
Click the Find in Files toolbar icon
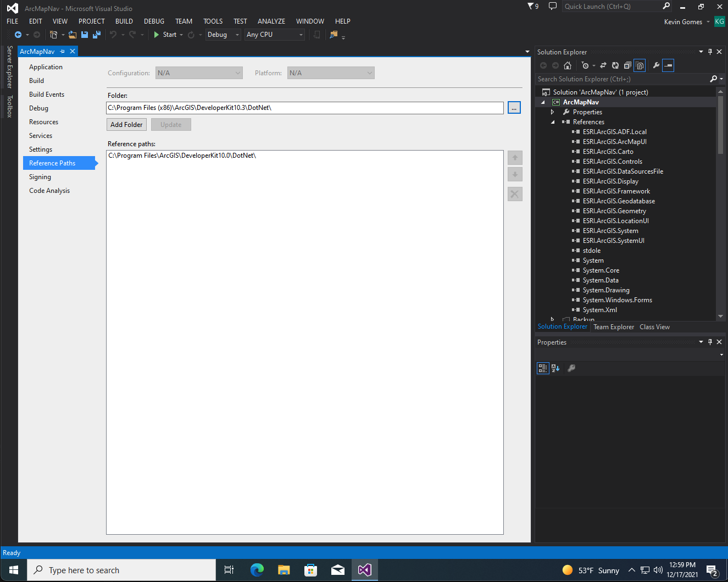[334, 35]
